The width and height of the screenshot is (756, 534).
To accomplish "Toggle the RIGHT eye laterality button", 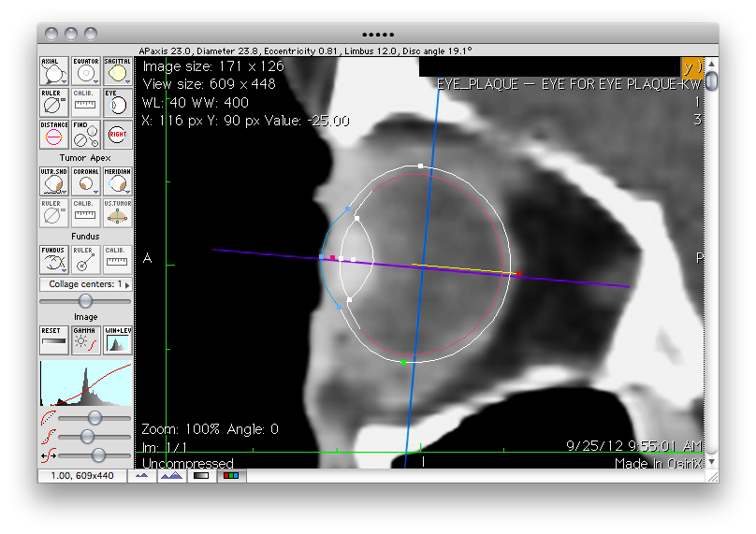I will point(118,135).
